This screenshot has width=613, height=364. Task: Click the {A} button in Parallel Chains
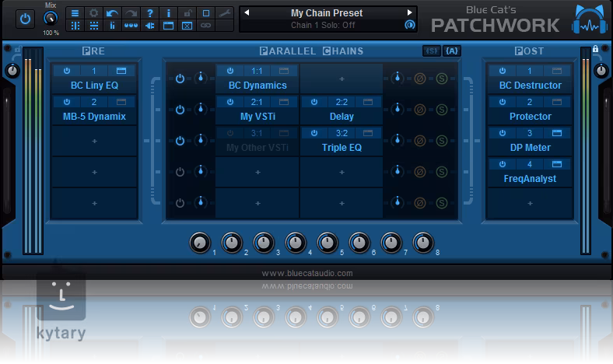452,51
